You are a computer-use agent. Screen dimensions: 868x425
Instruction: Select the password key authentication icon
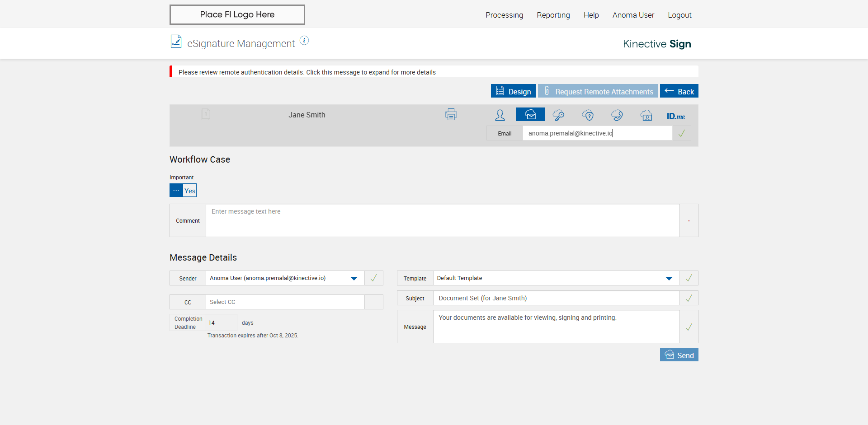[x=558, y=115]
